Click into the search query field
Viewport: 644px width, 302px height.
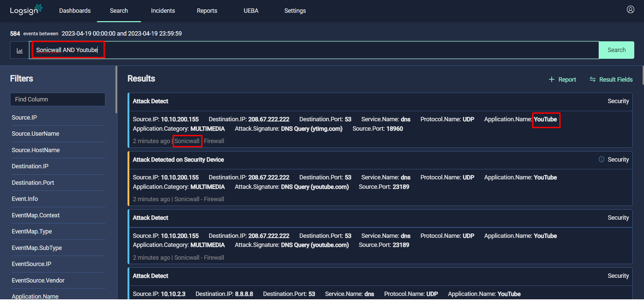(314, 50)
